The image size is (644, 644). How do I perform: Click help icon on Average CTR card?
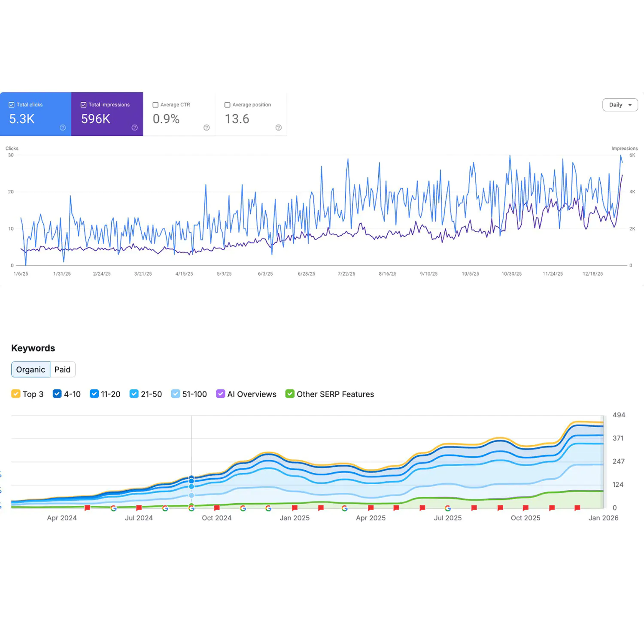pyautogui.click(x=207, y=128)
